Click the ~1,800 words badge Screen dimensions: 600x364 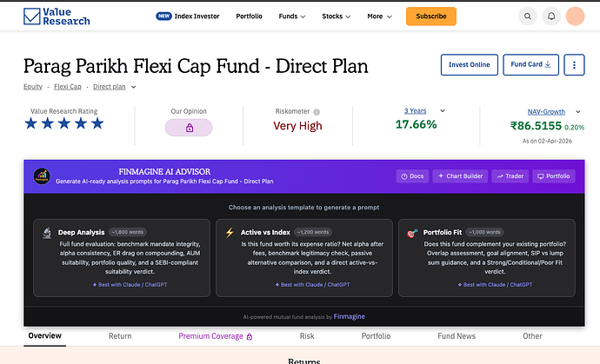click(x=128, y=232)
